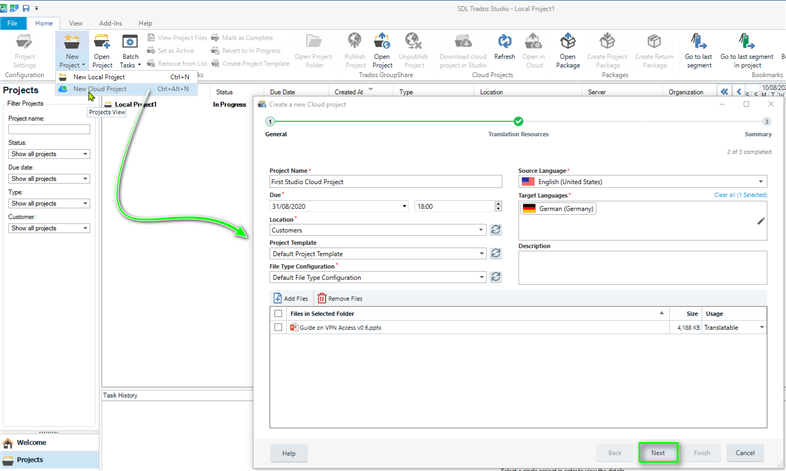
Task: Click the Open Project icon beside New Project
Action: 102,51
